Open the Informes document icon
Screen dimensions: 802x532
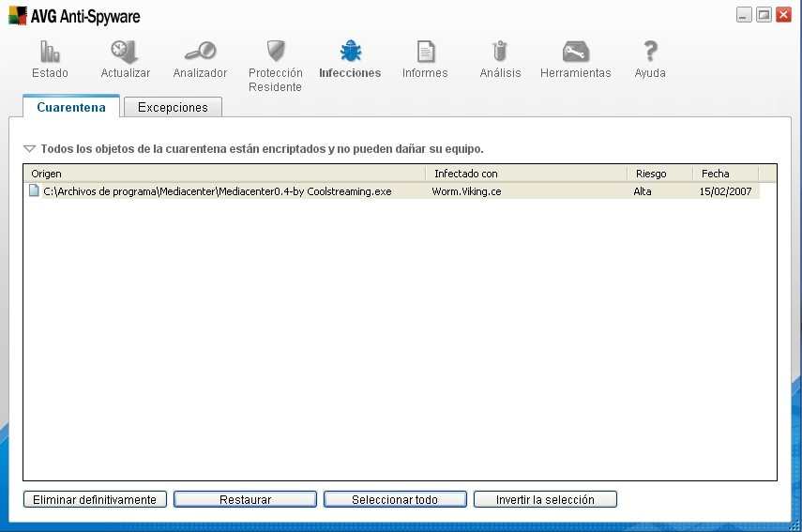pyautogui.click(x=425, y=53)
